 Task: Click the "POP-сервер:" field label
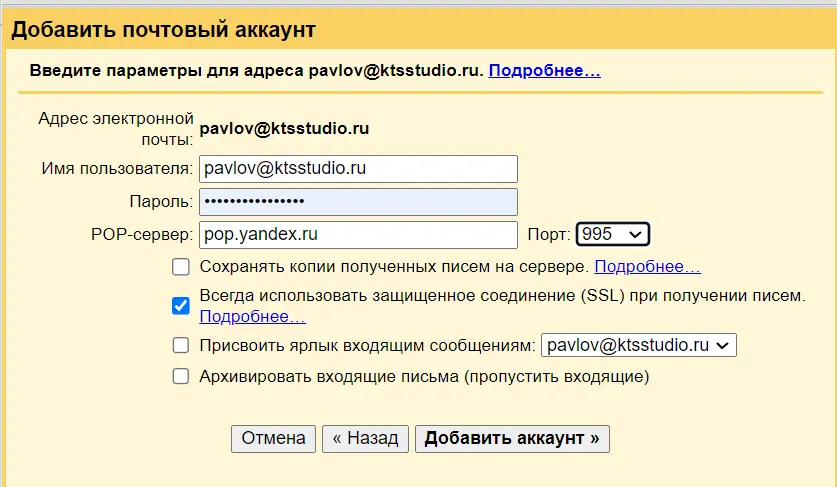pyautogui.click(x=141, y=235)
